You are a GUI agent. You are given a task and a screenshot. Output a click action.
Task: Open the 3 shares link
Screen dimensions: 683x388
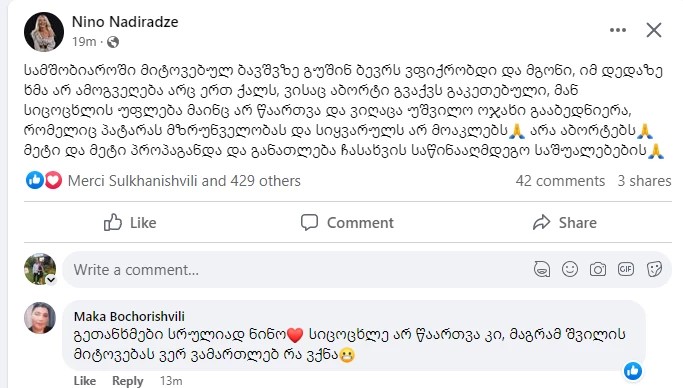click(644, 181)
